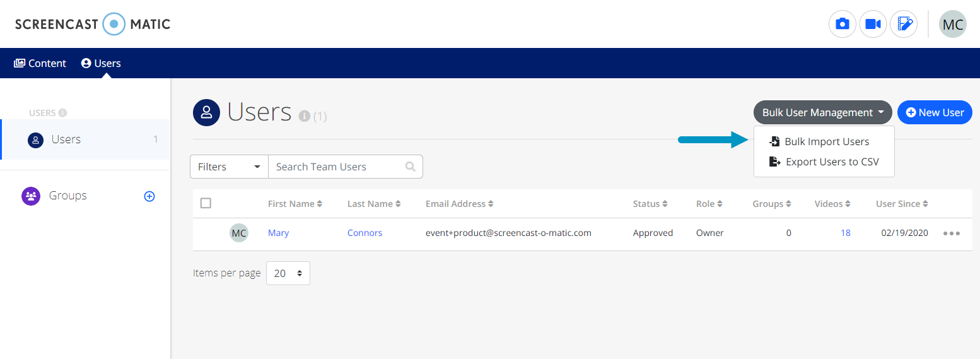Click the large Users heading icon

point(206,113)
